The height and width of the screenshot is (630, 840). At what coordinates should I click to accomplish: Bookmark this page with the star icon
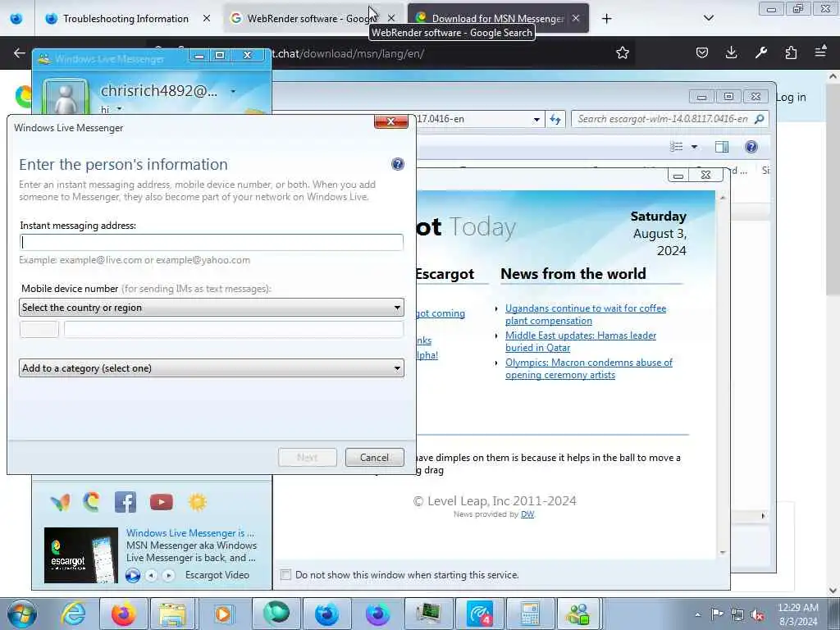point(622,52)
